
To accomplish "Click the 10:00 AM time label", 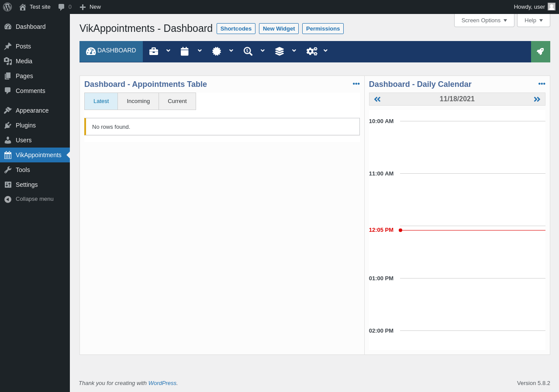I will point(381,121).
